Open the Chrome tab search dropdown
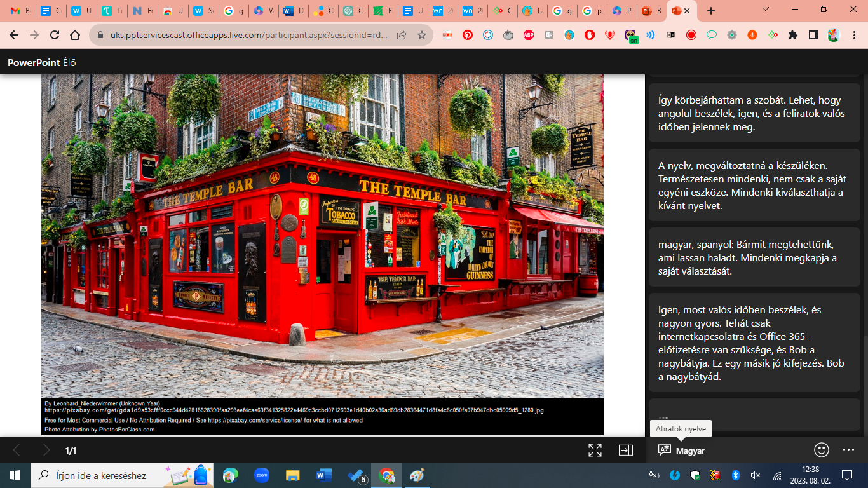The height and width of the screenshot is (488, 868). (x=766, y=10)
